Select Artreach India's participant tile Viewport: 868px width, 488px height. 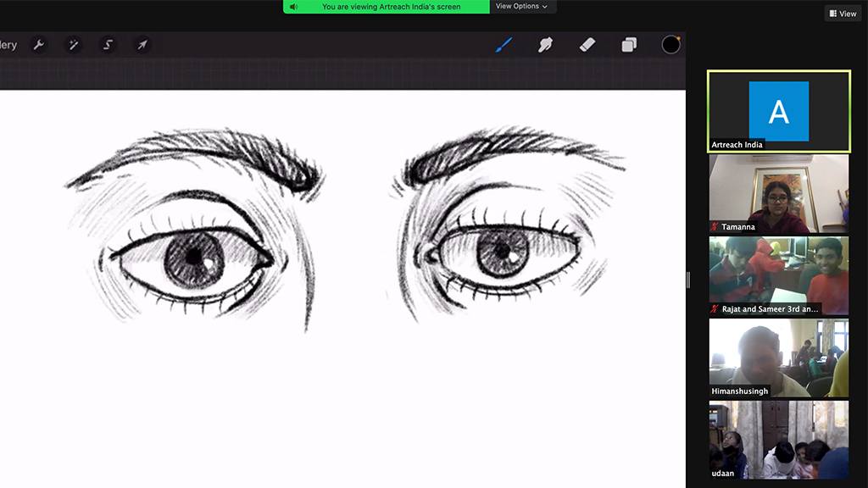click(778, 111)
